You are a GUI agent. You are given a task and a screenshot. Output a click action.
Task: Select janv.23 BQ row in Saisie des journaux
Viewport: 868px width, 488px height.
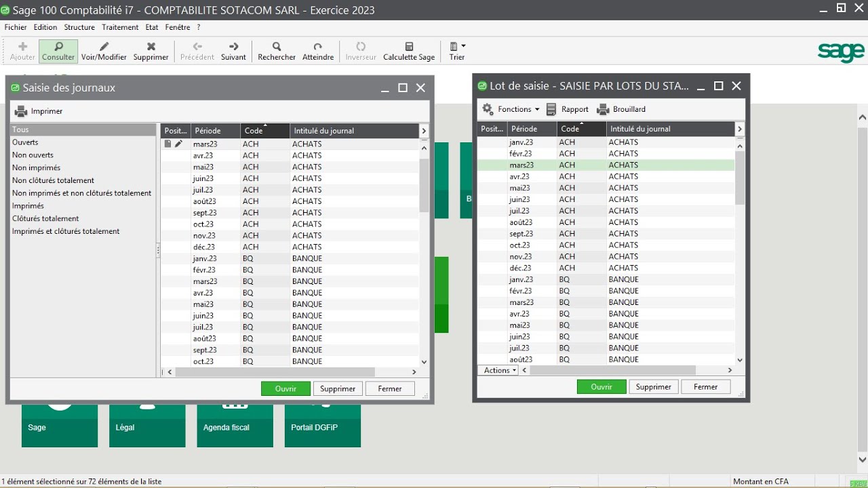[290, 258]
